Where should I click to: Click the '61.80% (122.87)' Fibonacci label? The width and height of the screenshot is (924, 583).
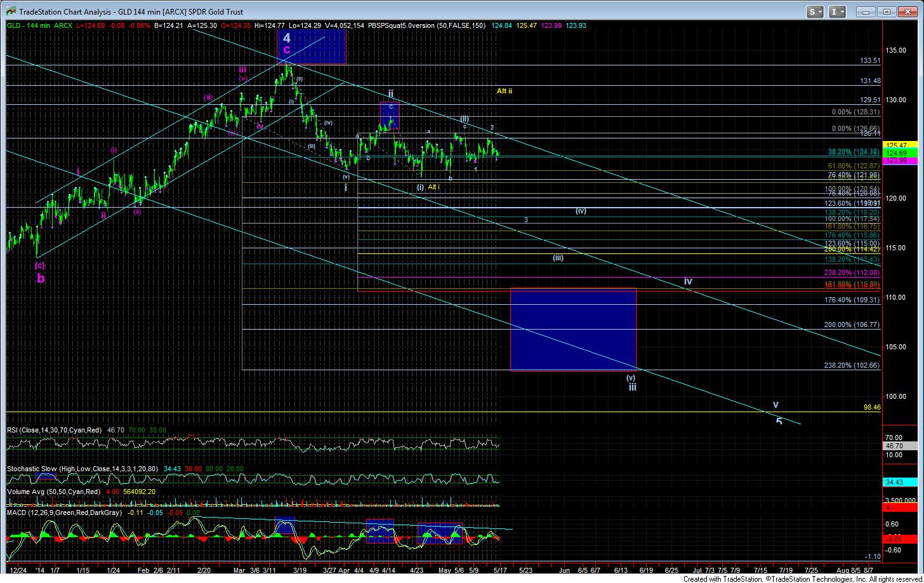(854, 166)
